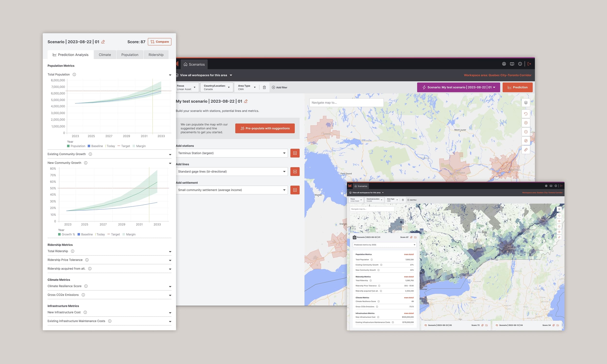Click the edit pencil next to scenario title

[103, 42]
